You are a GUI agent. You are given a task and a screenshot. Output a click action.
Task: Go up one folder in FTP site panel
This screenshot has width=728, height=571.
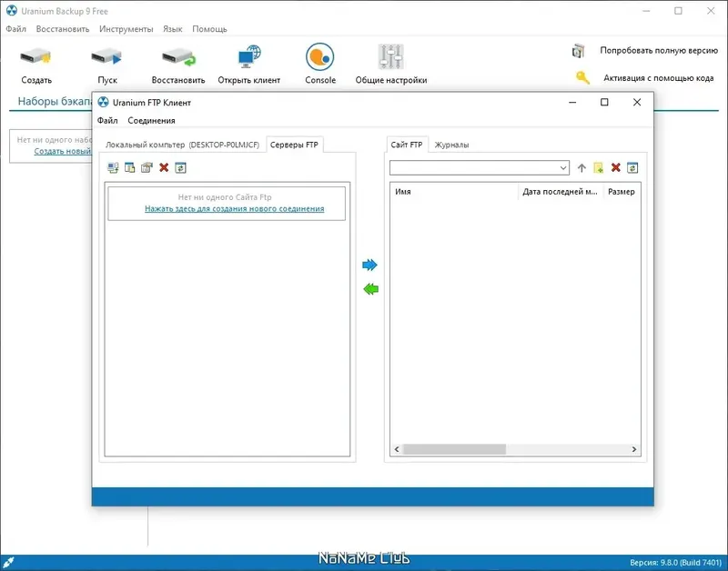coord(581,168)
